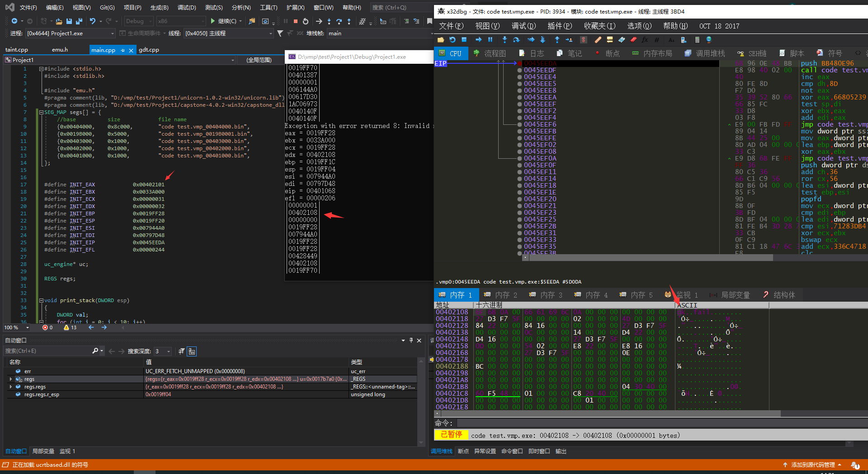The width and height of the screenshot is (868, 474).
Task: Click the Save All icon in Visual Studio toolbar
Action: (79, 21)
